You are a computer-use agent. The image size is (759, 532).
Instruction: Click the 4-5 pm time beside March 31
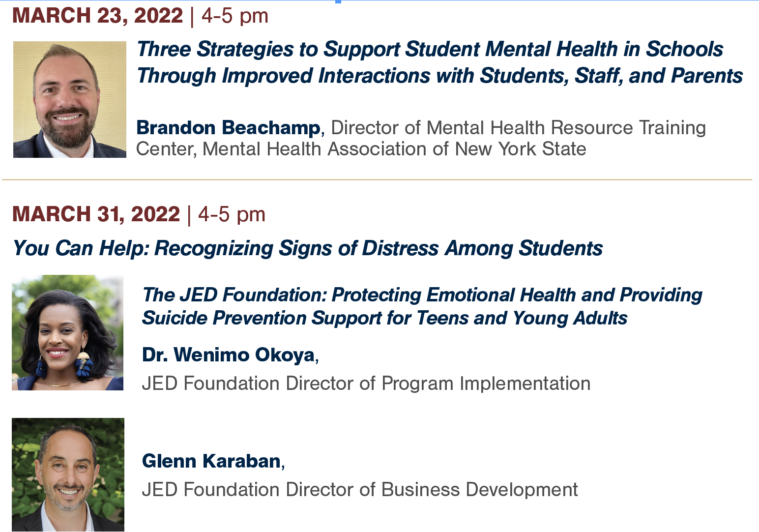tap(232, 214)
